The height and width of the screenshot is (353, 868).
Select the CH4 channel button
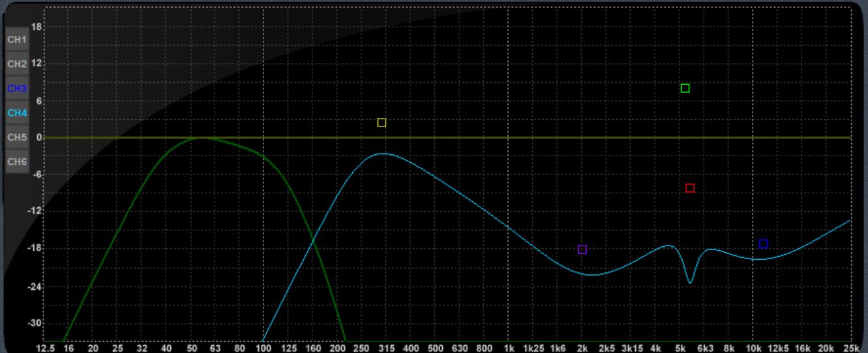coord(17,112)
